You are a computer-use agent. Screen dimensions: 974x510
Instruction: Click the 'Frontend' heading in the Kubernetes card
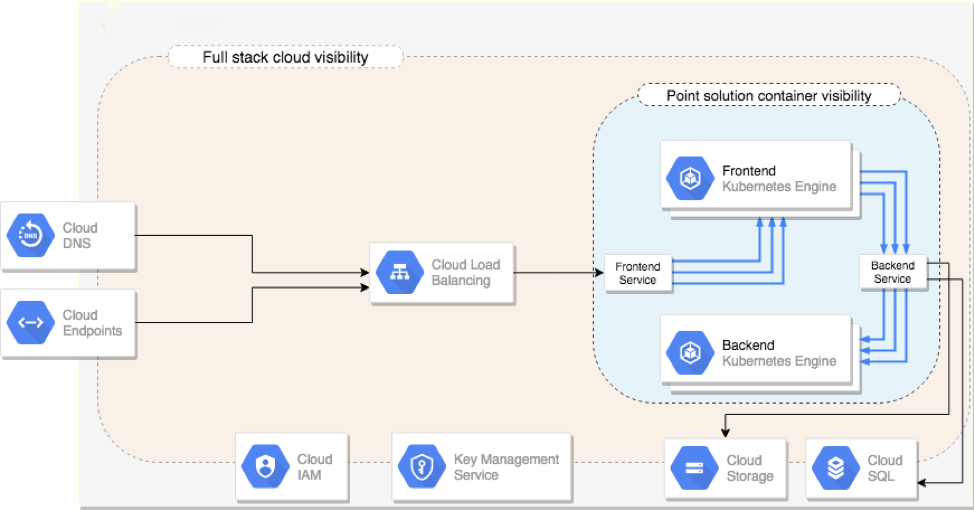pos(749,171)
